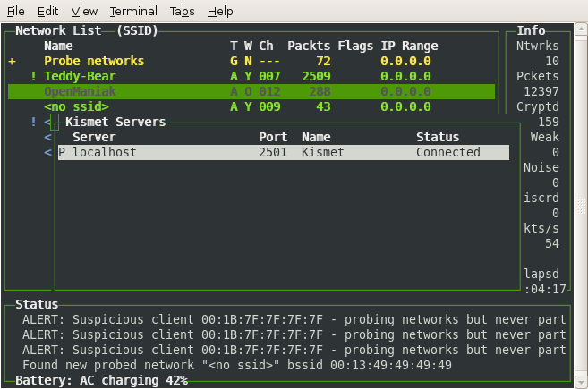Click the Noise label in Info panel
The image size is (588, 389).
541,167
